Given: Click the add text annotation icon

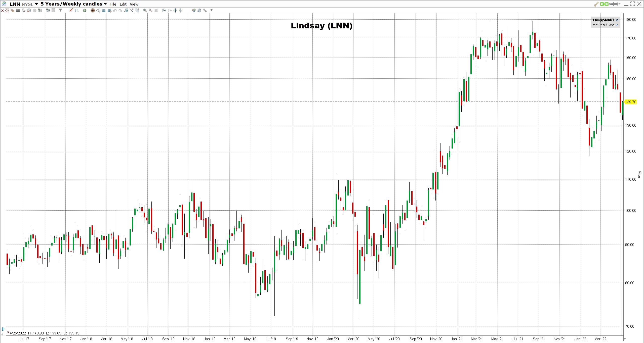Looking at the screenshot, I should pos(104,10).
